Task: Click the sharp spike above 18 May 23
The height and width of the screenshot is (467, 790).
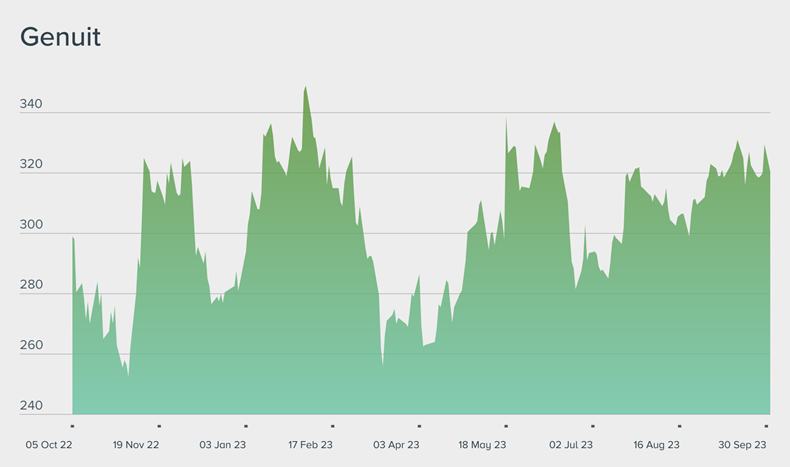Action: pos(506,120)
